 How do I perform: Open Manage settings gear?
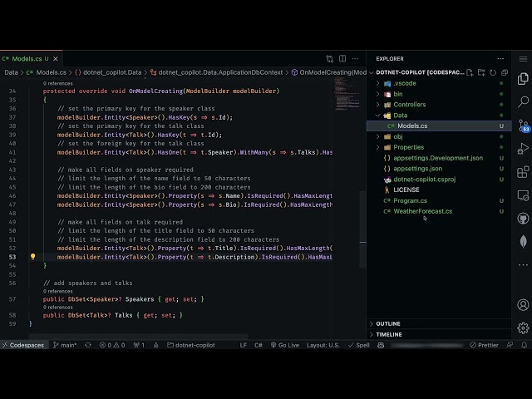pos(523,328)
